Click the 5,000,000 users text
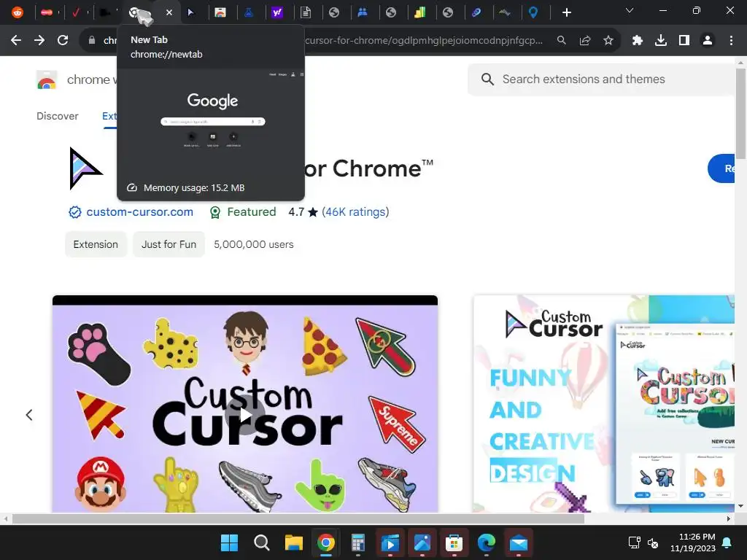The image size is (747, 560). point(253,244)
